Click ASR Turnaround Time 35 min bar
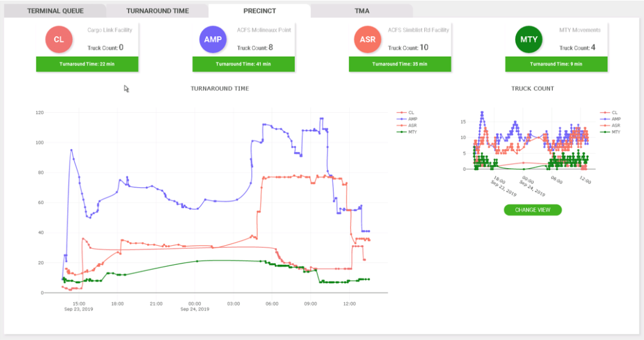The height and width of the screenshot is (340, 644). point(400,64)
